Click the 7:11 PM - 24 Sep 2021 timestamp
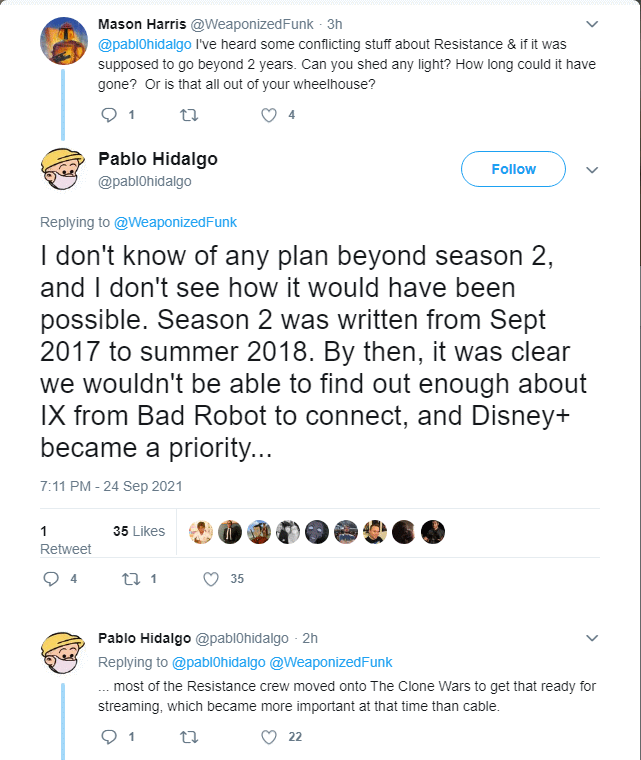 [x=111, y=486]
